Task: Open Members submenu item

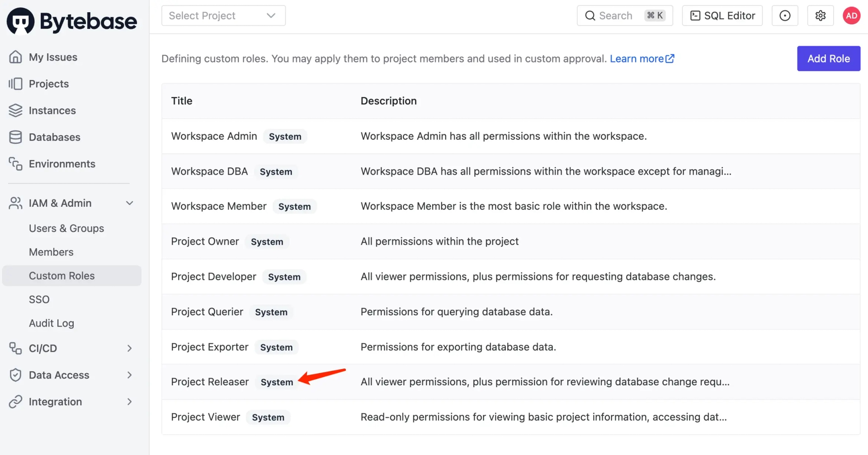Action: click(x=51, y=252)
